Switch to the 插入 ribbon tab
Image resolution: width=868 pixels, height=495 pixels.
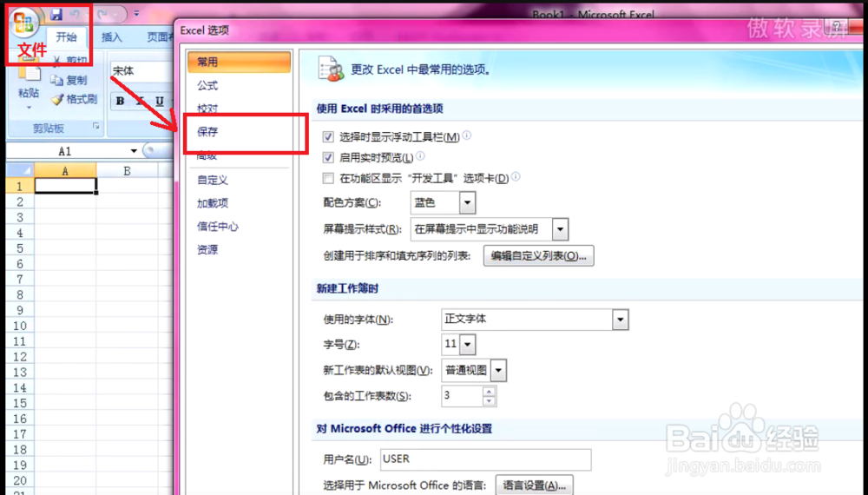tap(111, 37)
